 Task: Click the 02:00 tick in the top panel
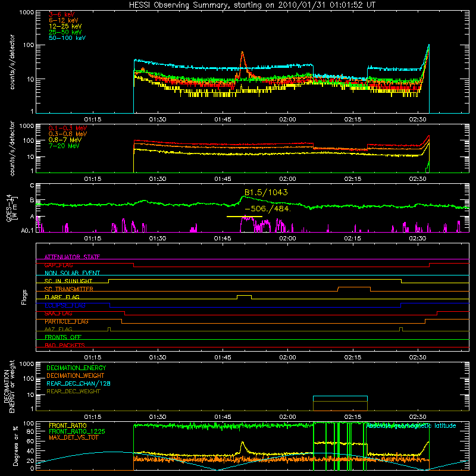click(287, 120)
